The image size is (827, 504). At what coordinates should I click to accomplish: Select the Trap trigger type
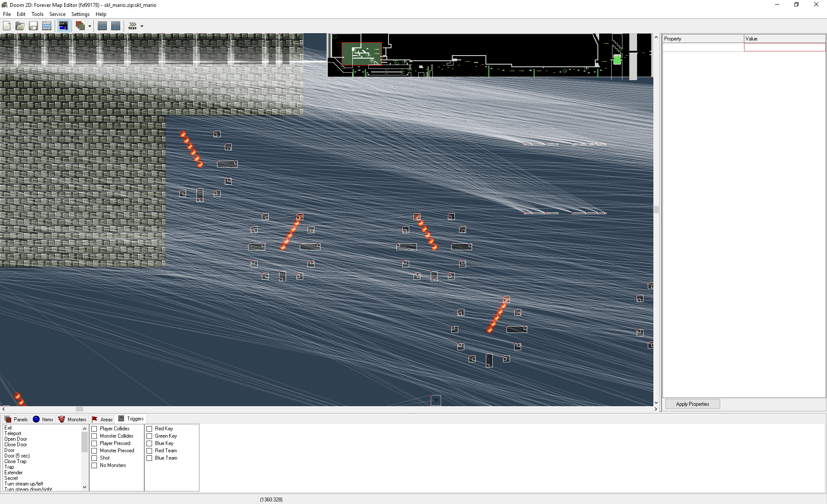(42, 467)
